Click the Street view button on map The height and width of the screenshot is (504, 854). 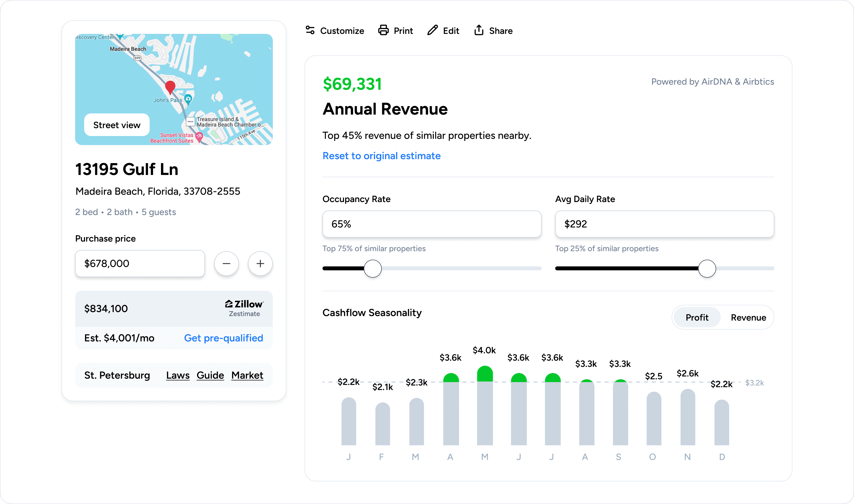116,125
